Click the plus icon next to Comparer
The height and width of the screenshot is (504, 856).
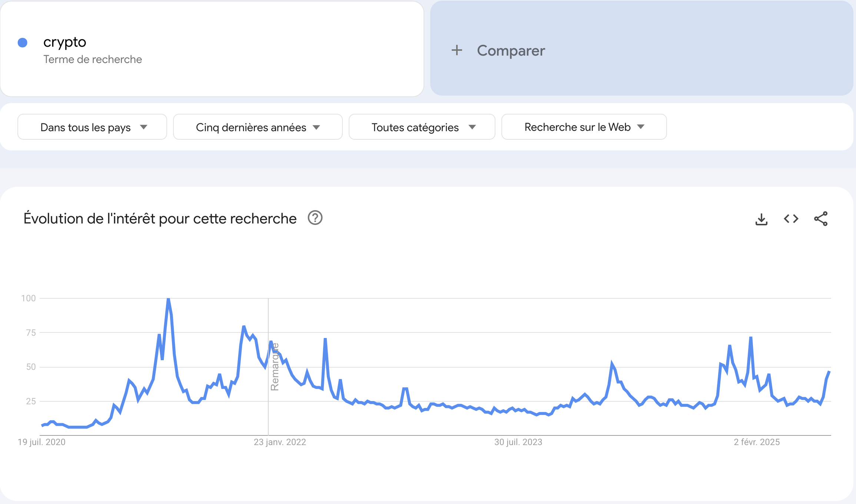(x=457, y=50)
